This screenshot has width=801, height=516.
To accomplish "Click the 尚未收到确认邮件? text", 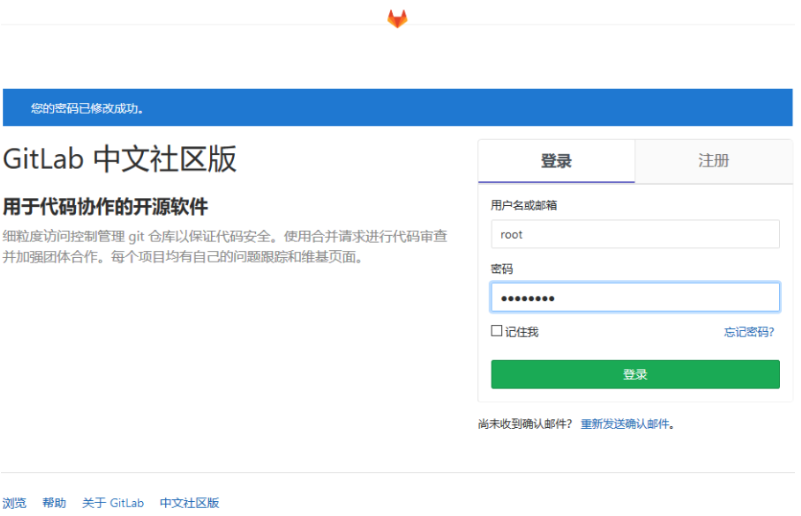I will pyautogui.click(x=525, y=424).
